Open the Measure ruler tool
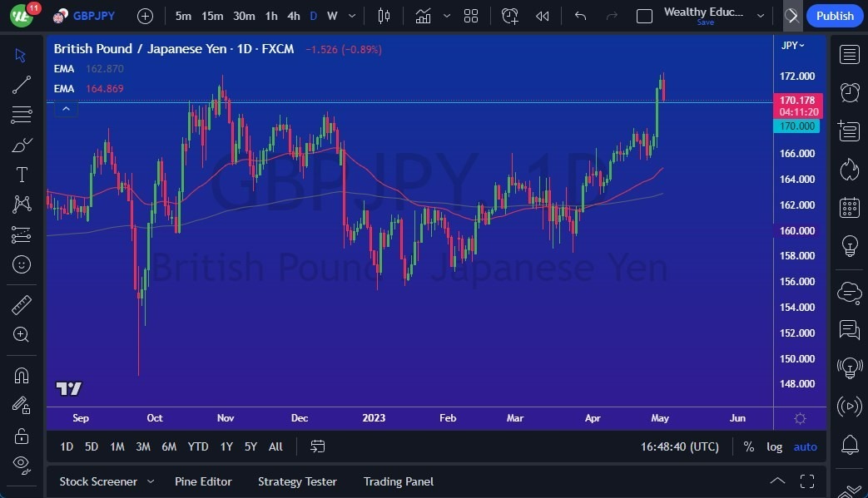The width and height of the screenshot is (868, 498). (21, 304)
